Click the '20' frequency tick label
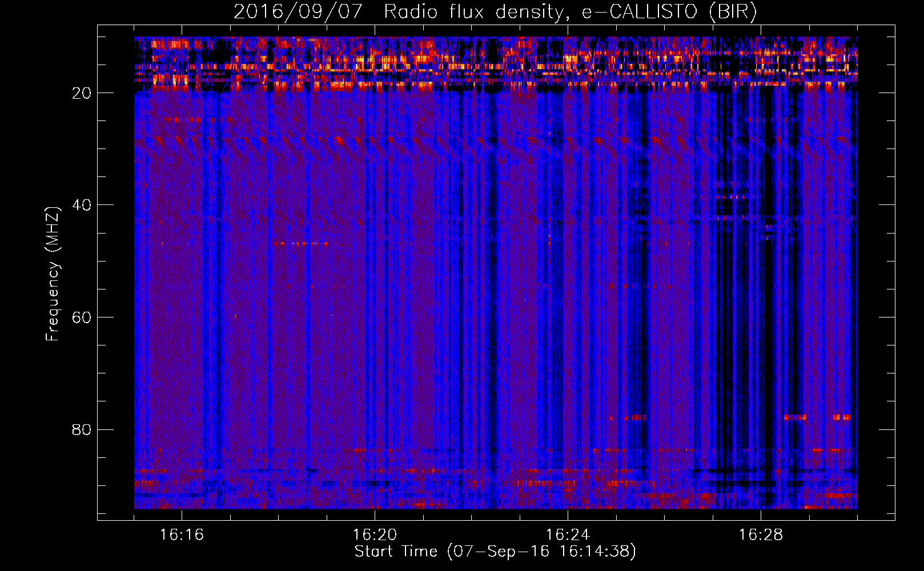The height and width of the screenshot is (571, 924). click(x=82, y=93)
